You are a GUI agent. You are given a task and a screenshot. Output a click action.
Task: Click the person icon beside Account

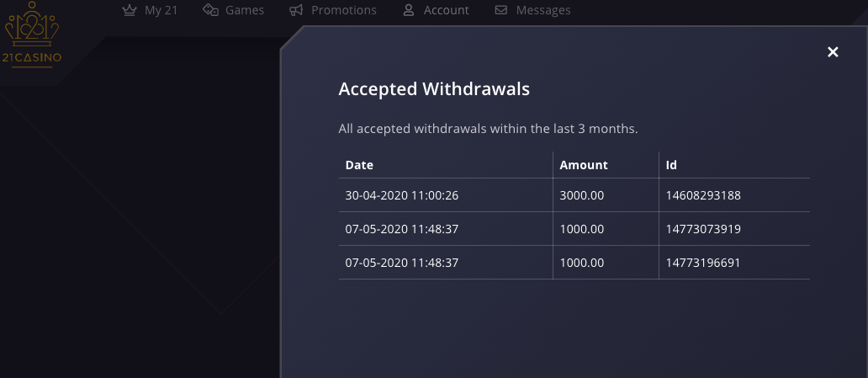point(409,10)
